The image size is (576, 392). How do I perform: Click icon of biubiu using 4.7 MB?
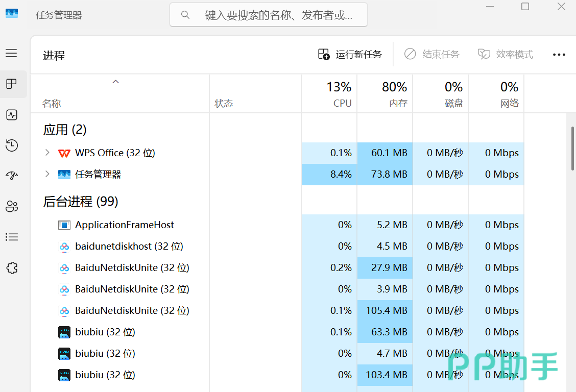pyautogui.click(x=64, y=354)
